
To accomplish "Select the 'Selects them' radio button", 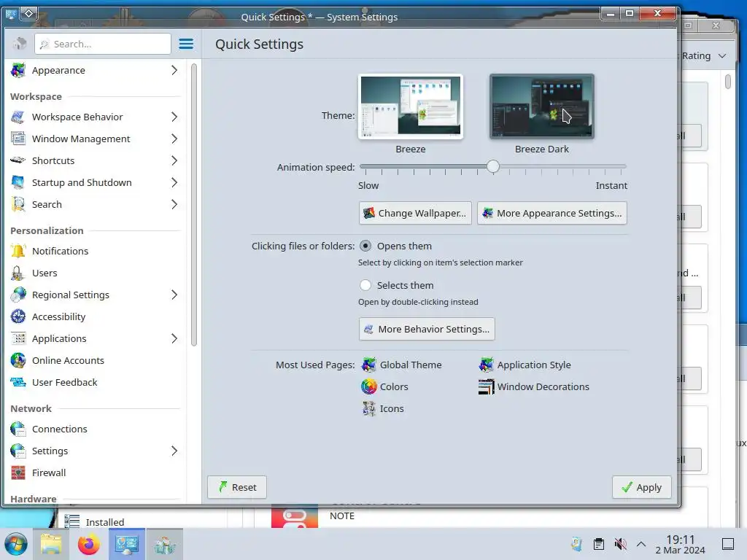I will click(x=365, y=285).
